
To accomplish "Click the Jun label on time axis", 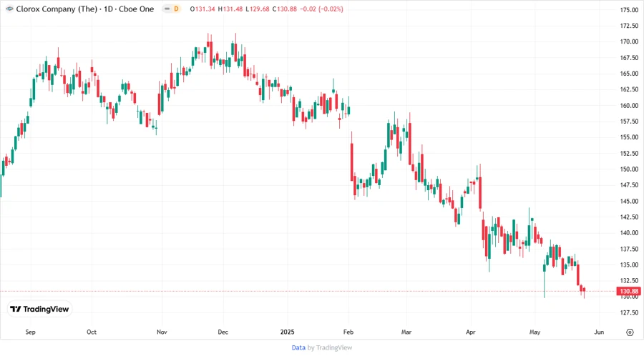I will (599, 332).
